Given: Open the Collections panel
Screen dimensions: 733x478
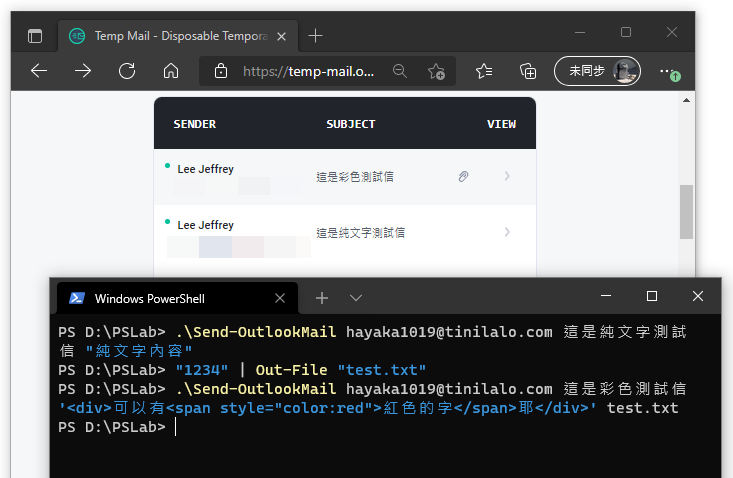Looking at the screenshot, I should tap(528, 71).
